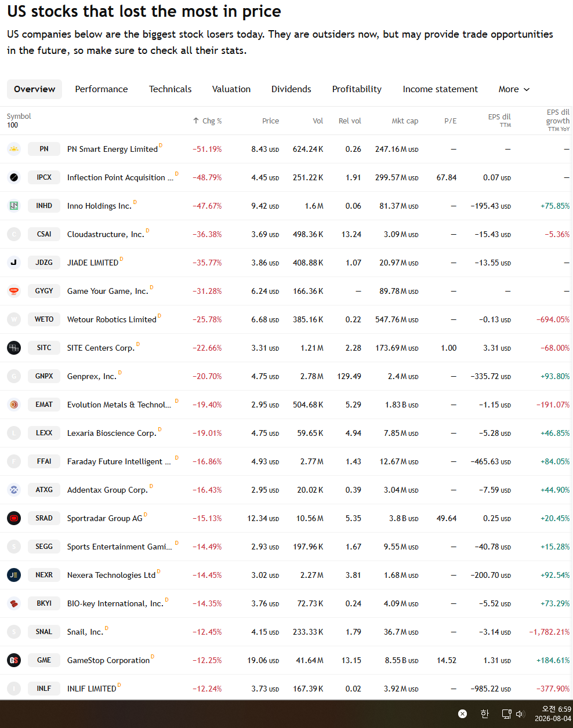Switch to the Performance tab

coord(101,89)
